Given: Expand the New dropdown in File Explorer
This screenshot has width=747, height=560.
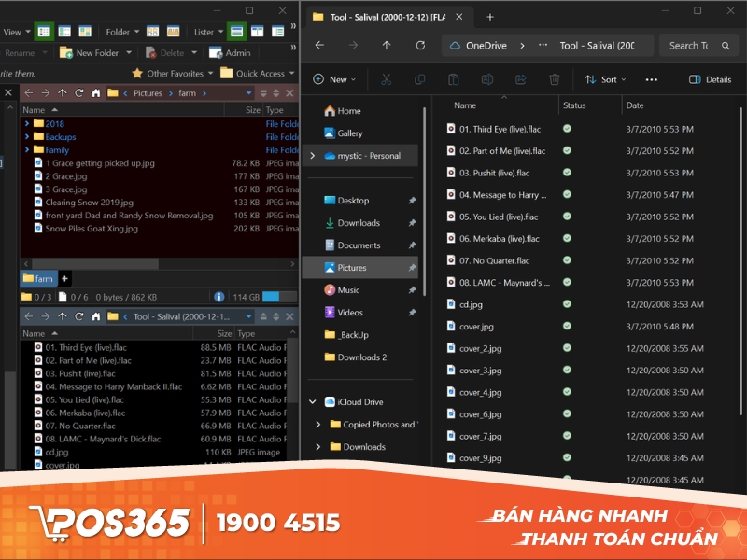Looking at the screenshot, I should point(336,79).
